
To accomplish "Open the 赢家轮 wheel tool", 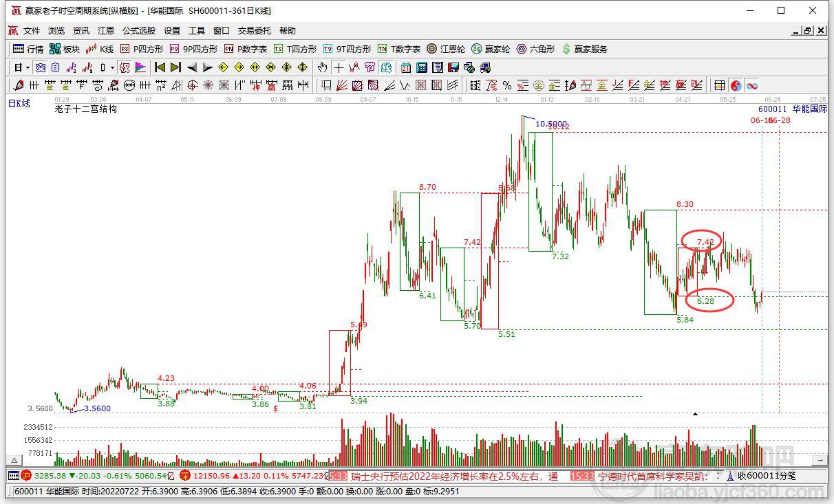I will coord(491,49).
